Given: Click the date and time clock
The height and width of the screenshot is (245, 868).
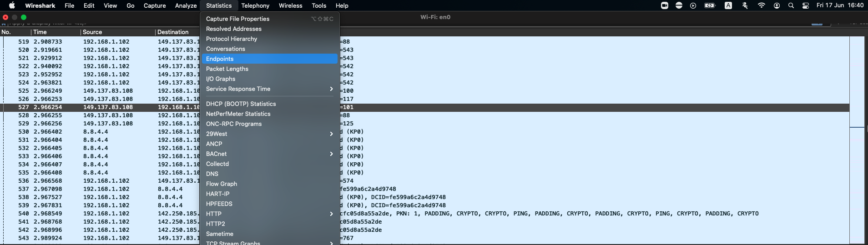Looking at the screenshot, I should click(840, 5).
